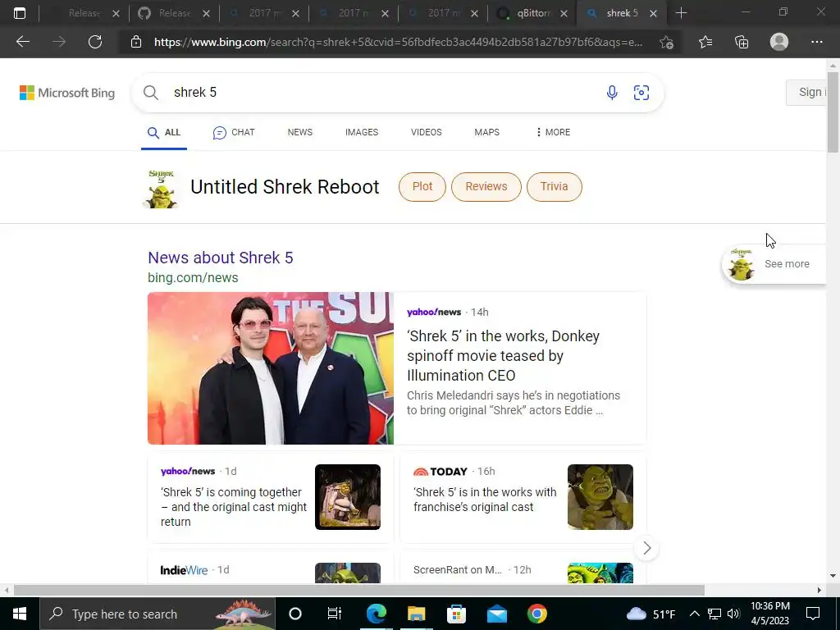Image resolution: width=840 pixels, height=630 pixels.
Task: Search by voice using the microphone icon
Action: point(612,93)
